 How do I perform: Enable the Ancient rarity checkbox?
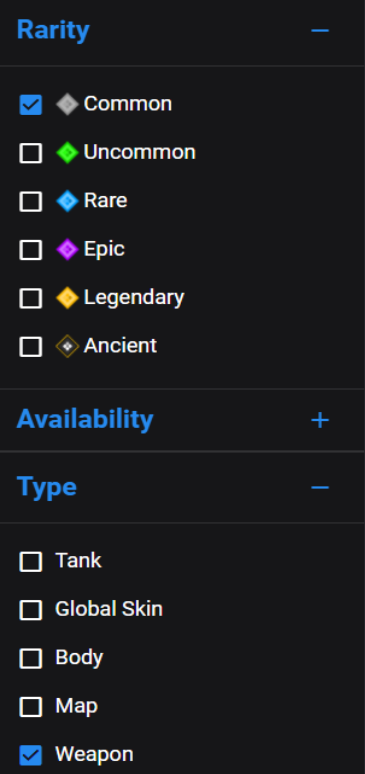coord(31,347)
